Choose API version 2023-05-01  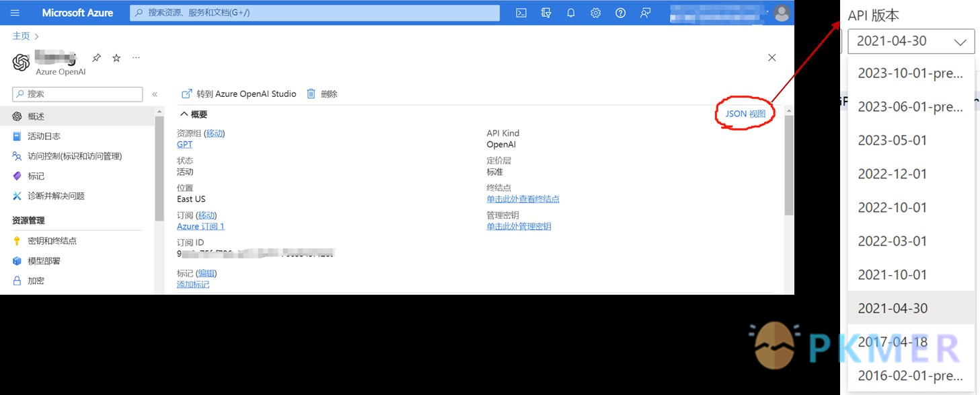point(911,140)
